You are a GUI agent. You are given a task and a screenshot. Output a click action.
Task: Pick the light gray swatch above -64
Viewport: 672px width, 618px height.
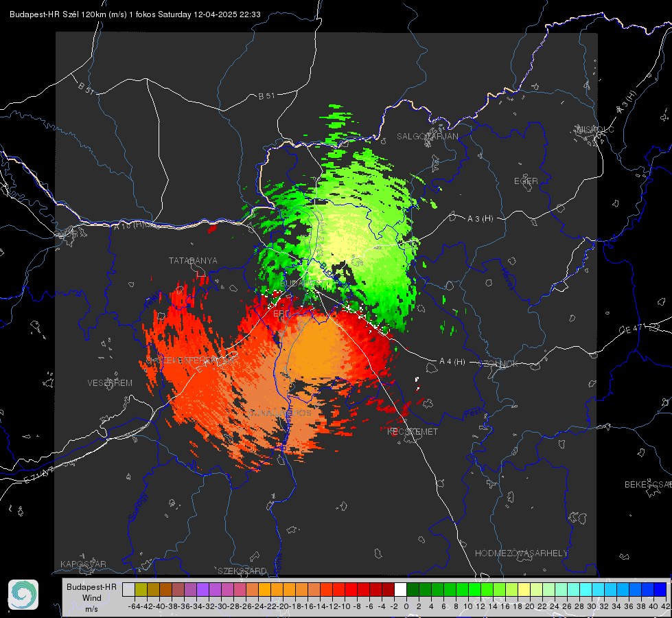[x=128, y=589]
